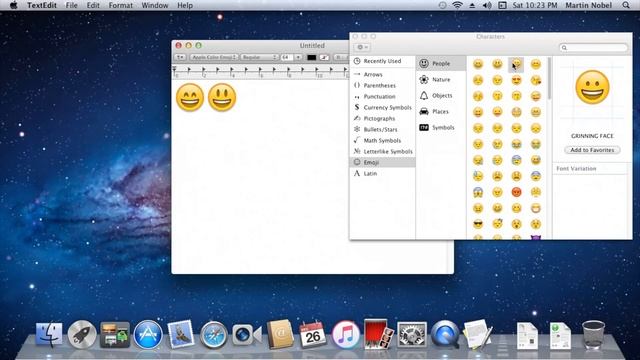Open Mail from the Dock
Screen dimensions: 640x360
tap(181, 334)
